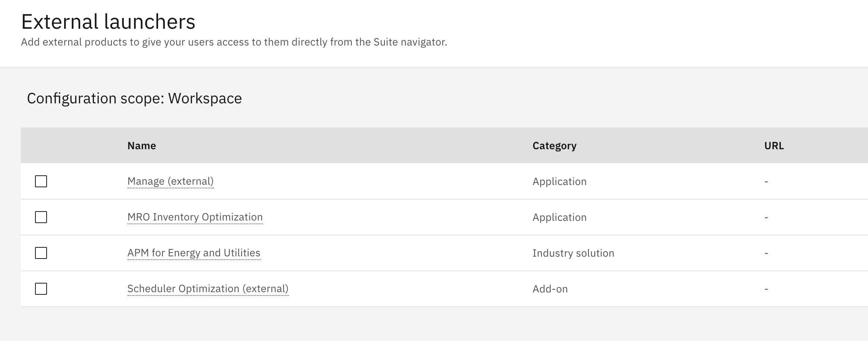
Task: Tick the APM for Energy and Utilities checkbox
Action: point(41,253)
